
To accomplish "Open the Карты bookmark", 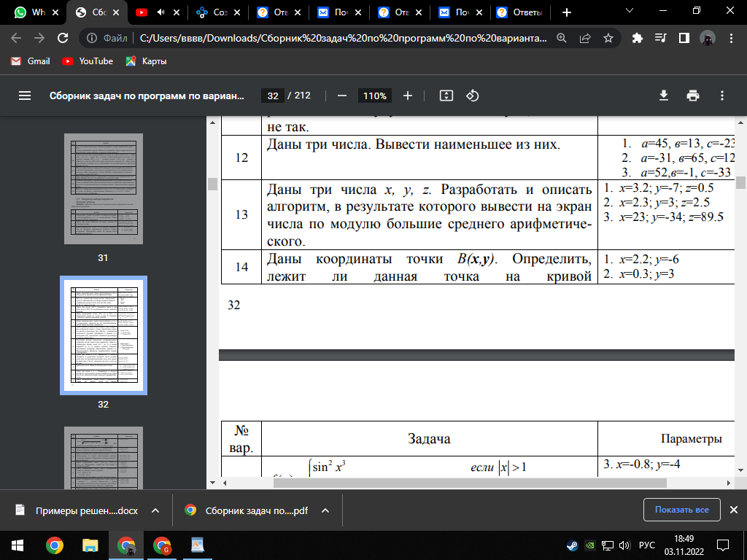I will 146,61.
